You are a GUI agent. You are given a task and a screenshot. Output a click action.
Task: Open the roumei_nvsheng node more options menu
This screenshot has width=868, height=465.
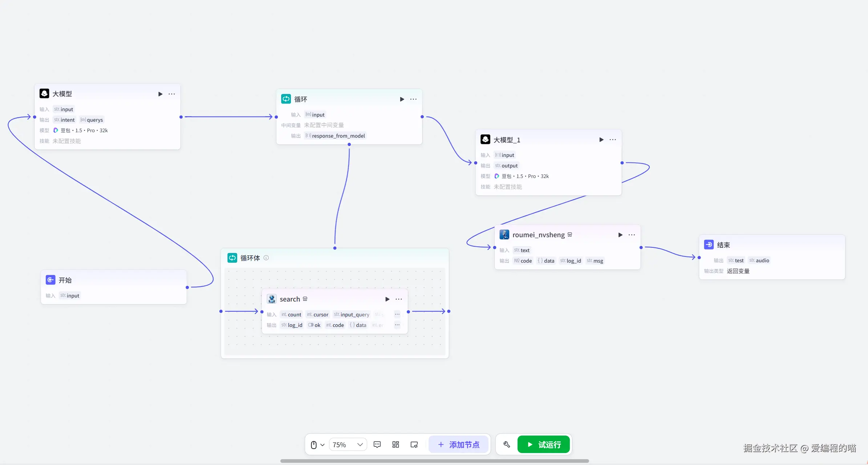pos(632,235)
